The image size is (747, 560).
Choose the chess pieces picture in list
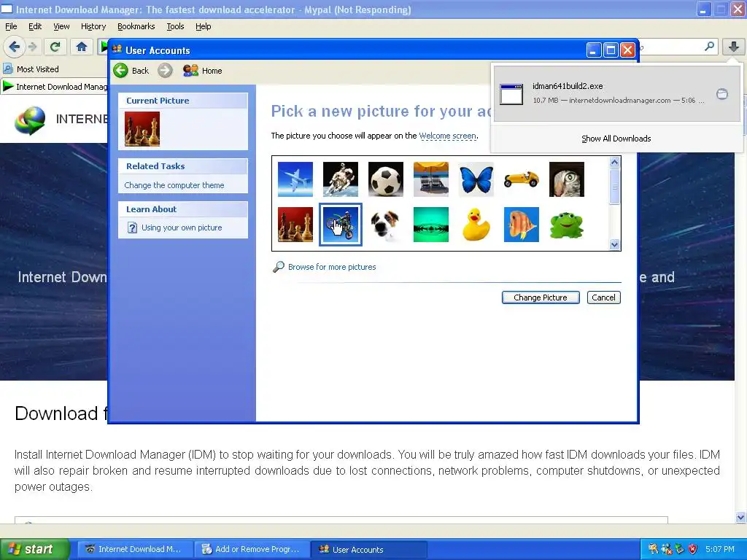click(x=295, y=225)
